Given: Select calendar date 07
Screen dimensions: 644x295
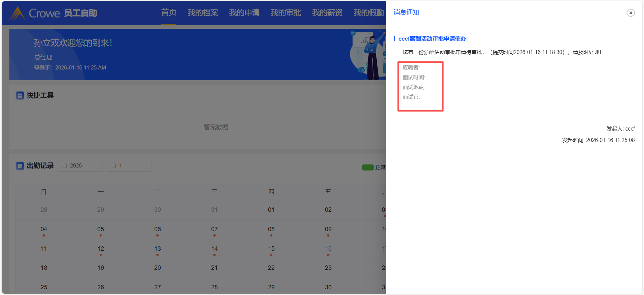Looking at the screenshot, I should click(214, 229).
